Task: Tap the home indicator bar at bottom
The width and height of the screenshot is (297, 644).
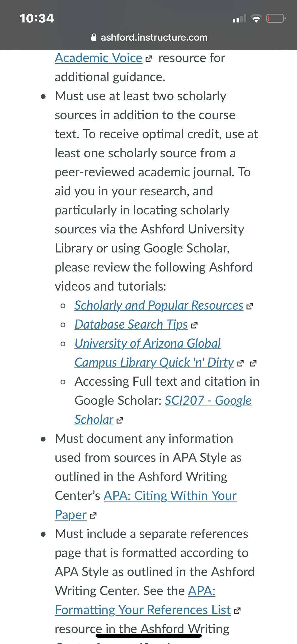Action: tap(149, 636)
